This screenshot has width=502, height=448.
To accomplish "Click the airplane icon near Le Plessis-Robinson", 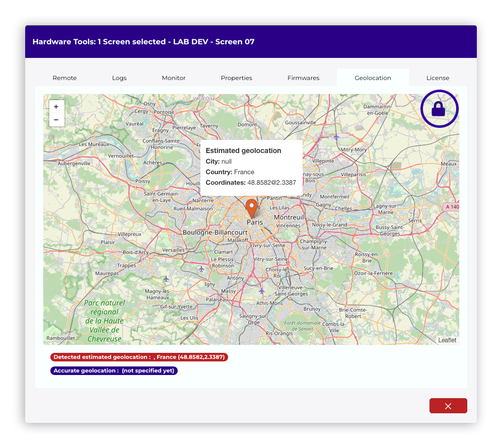I will tap(201, 269).
